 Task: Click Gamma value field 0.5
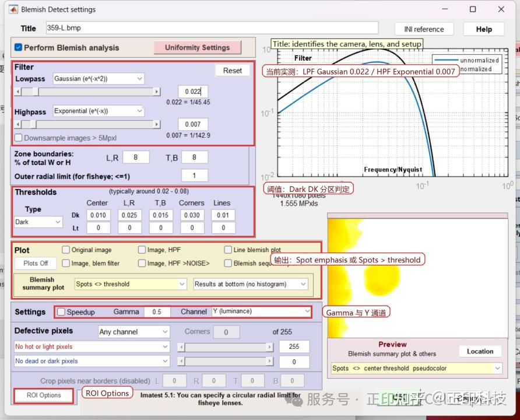(157, 312)
